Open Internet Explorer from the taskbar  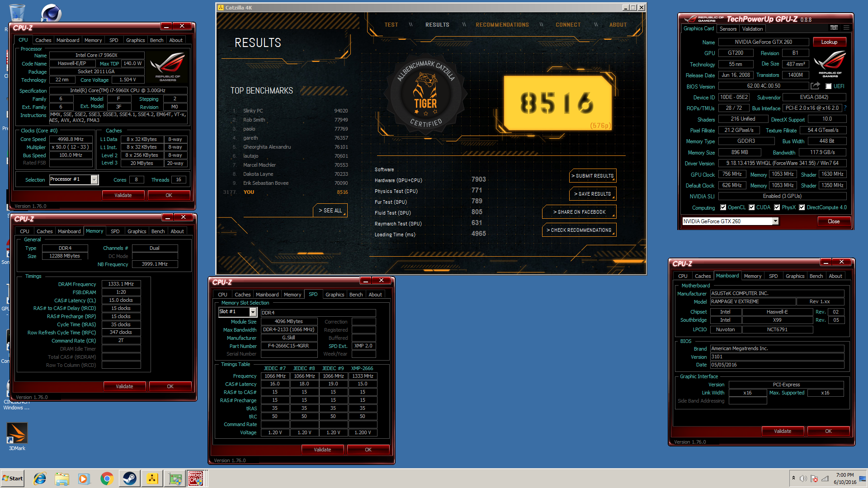click(40, 479)
